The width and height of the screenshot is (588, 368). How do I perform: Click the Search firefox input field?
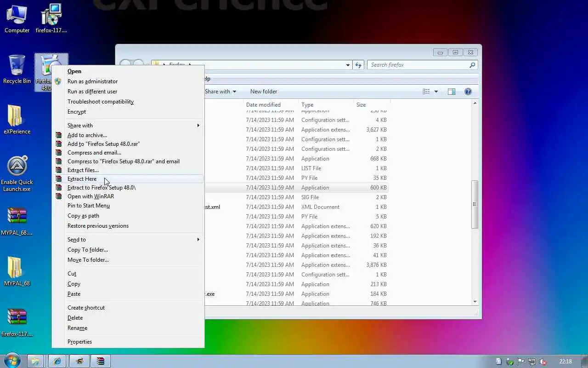tap(418, 65)
